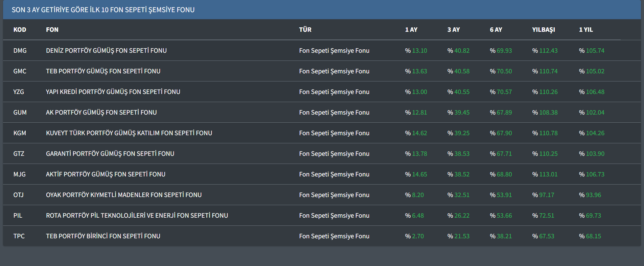
Task: Open AK PORTFÖY GÜMÜŞ FON SEPETİ FONU
Action: 101,113
